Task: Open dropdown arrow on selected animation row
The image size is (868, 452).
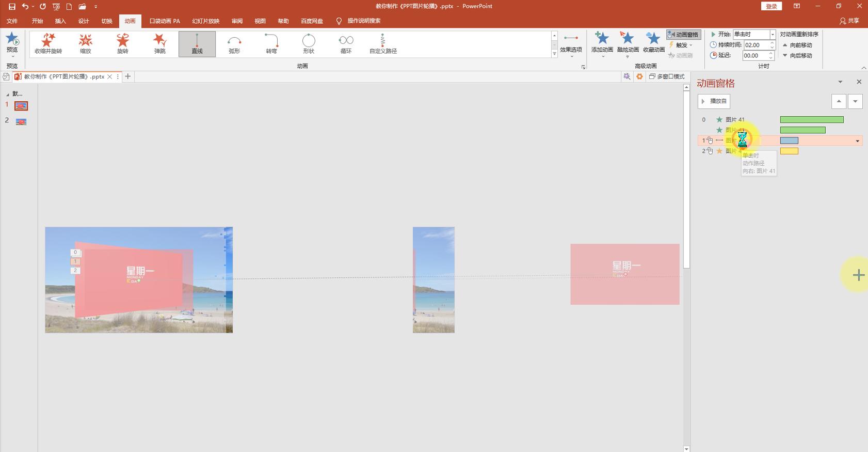Action: pos(858,141)
